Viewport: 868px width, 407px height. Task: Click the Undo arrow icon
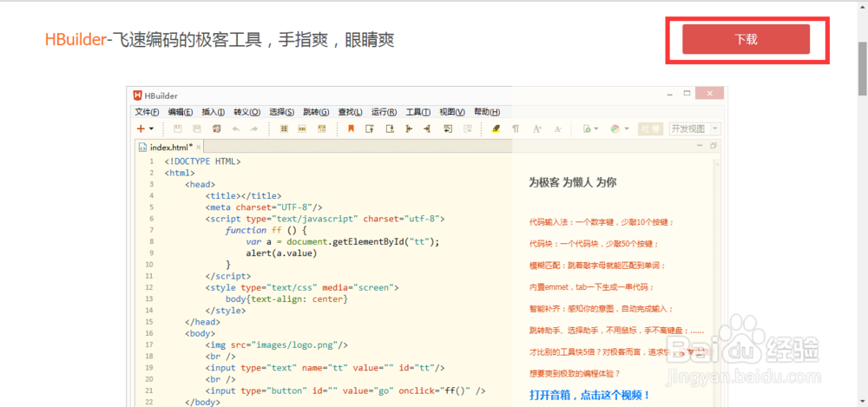[236, 128]
